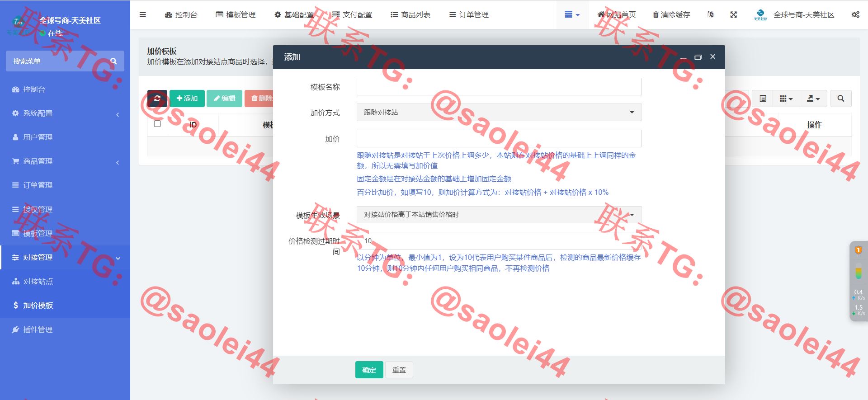Click the orange shield icon on right widget
868x400 pixels.
coord(859,250)
